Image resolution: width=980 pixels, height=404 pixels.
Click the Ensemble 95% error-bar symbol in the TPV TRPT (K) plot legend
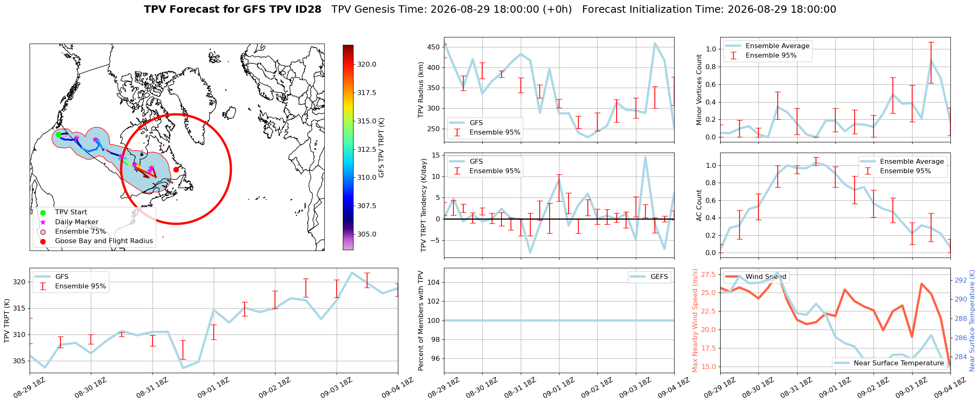[43, 286]
